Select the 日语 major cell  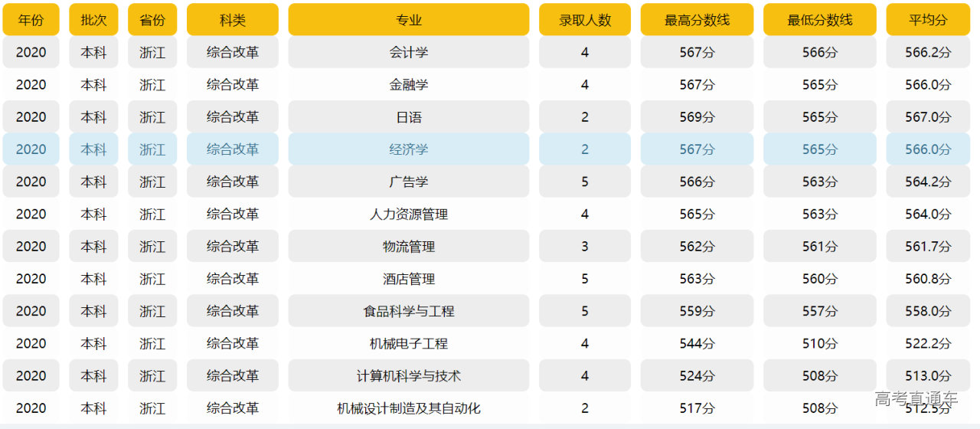click(x=409, y=117)
